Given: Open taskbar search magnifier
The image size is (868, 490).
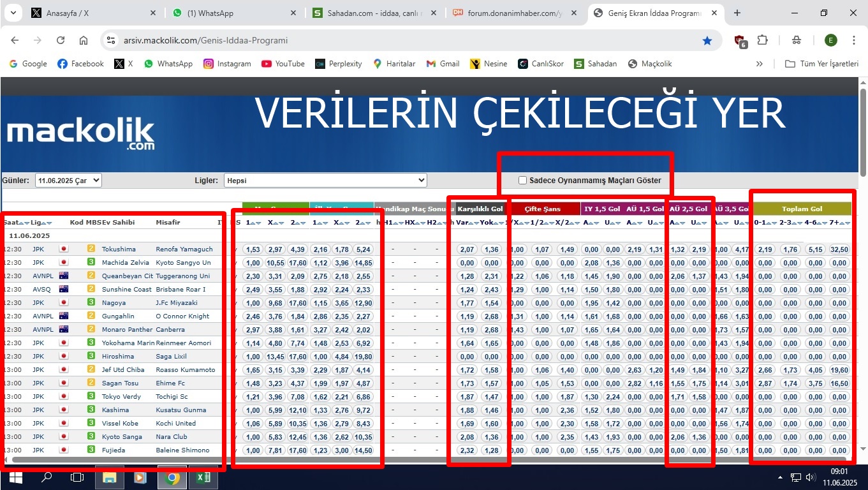Looking at the screenshot, I should pyautogui.click(x=46, y=477).
